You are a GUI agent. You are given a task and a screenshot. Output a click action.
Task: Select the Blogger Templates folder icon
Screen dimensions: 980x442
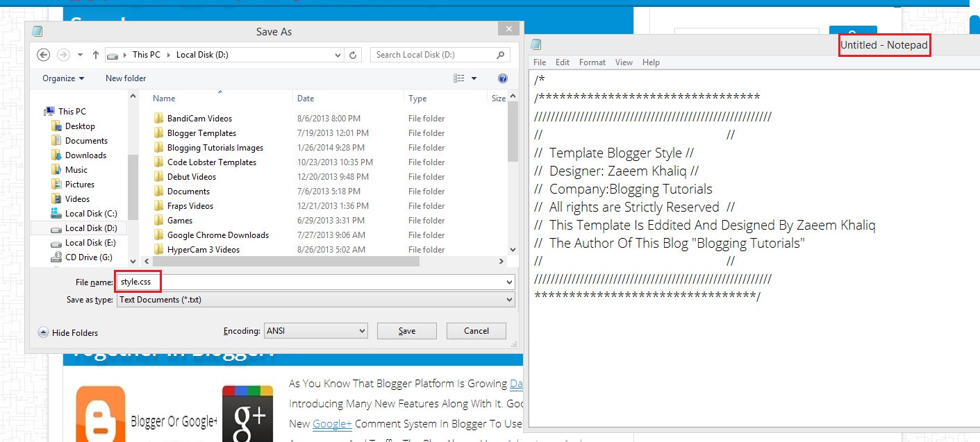pos(158,133)
